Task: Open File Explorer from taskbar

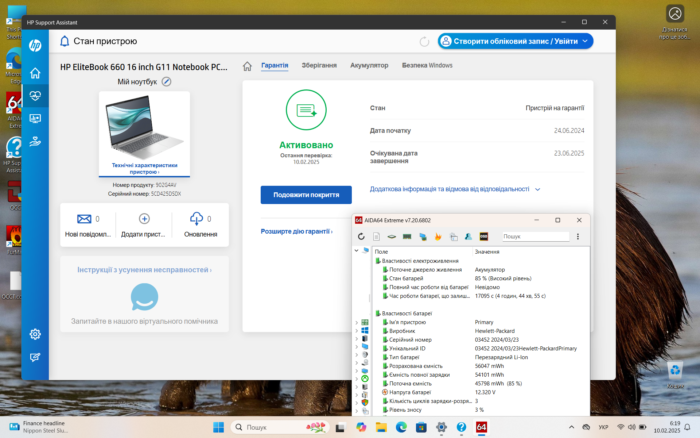Action: (x=381, y=427)
